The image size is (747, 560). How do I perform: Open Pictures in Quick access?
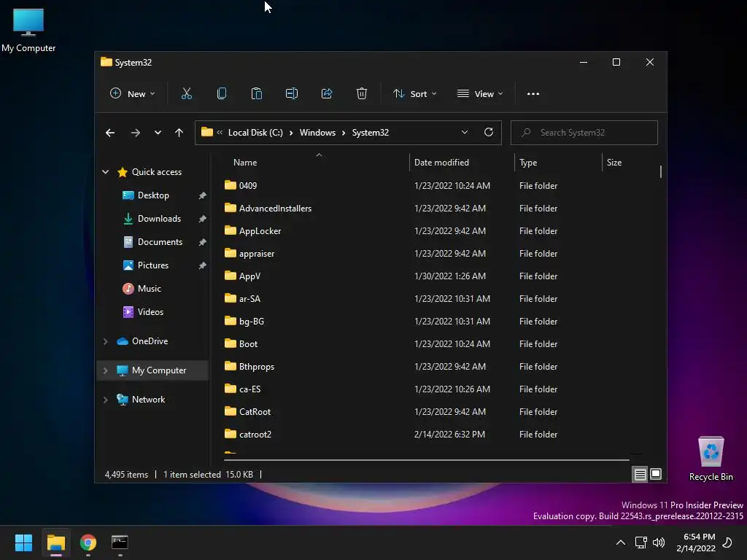pyautogui.click(x=153, y=265)
